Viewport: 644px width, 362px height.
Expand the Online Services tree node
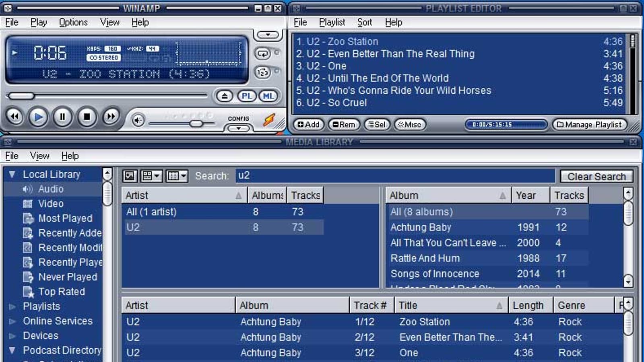[x=12, y=321]
